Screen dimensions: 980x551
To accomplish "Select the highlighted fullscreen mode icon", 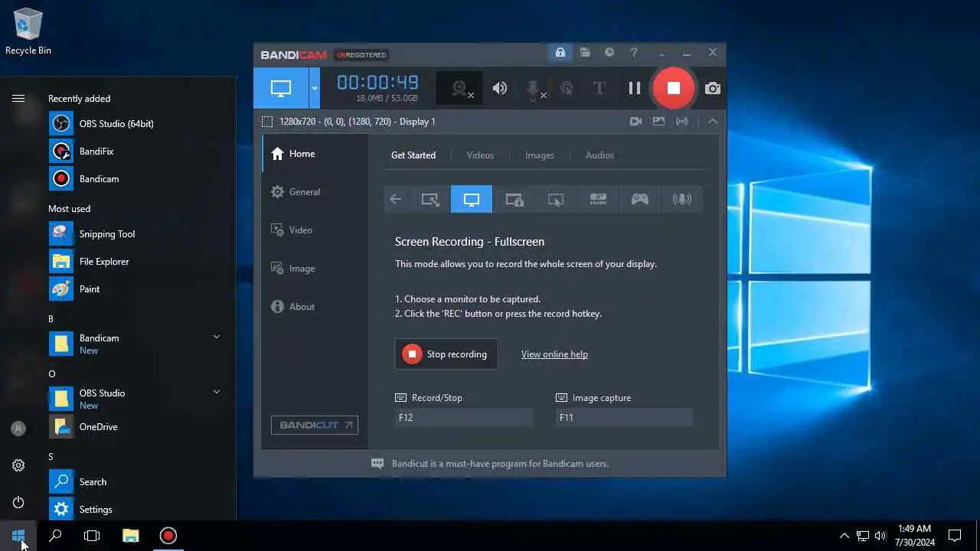I will point(472,200).
